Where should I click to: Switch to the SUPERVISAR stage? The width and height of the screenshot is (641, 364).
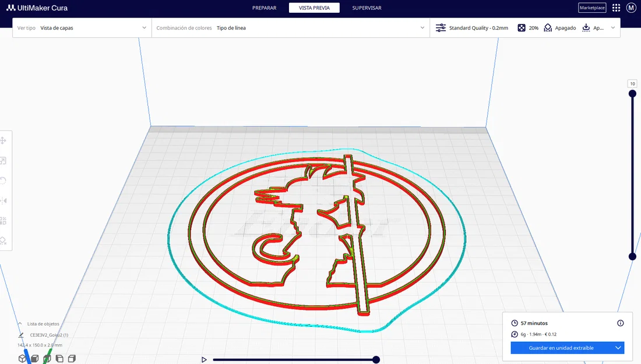click(x=367, y=8)
